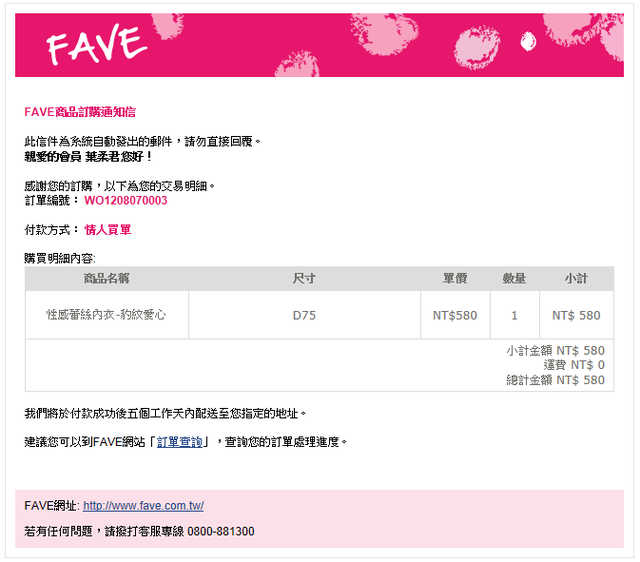Click the NT$580 unit price cell
The width and height of the screenshot is (640, 562).
(x=455, y=315)
